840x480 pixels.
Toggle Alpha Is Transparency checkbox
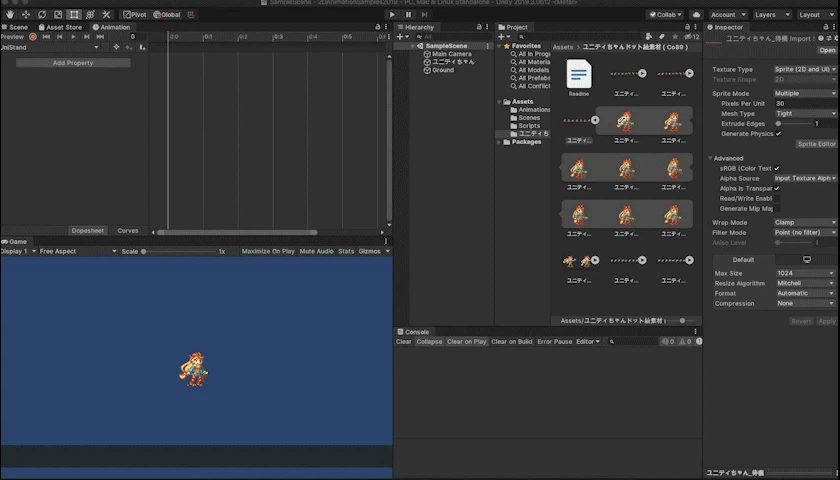click(777, 188)
